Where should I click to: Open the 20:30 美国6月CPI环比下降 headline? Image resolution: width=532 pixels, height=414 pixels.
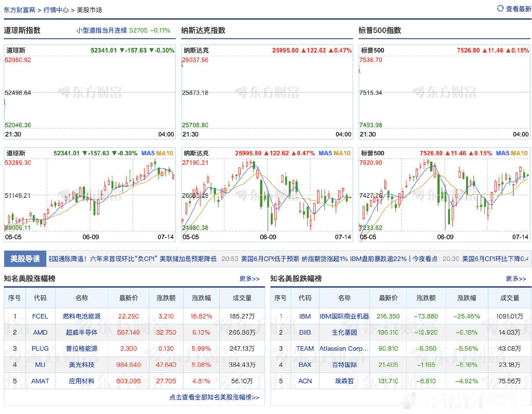pos(495,259)
